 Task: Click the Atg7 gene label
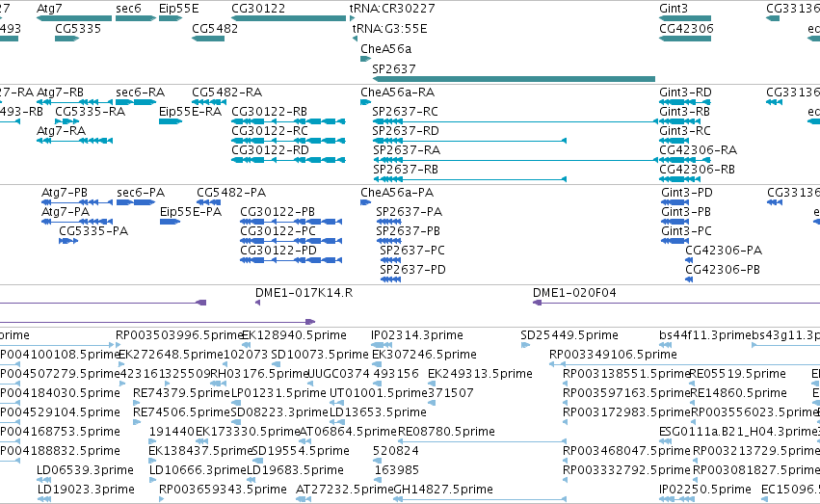[x=49, y=9]
